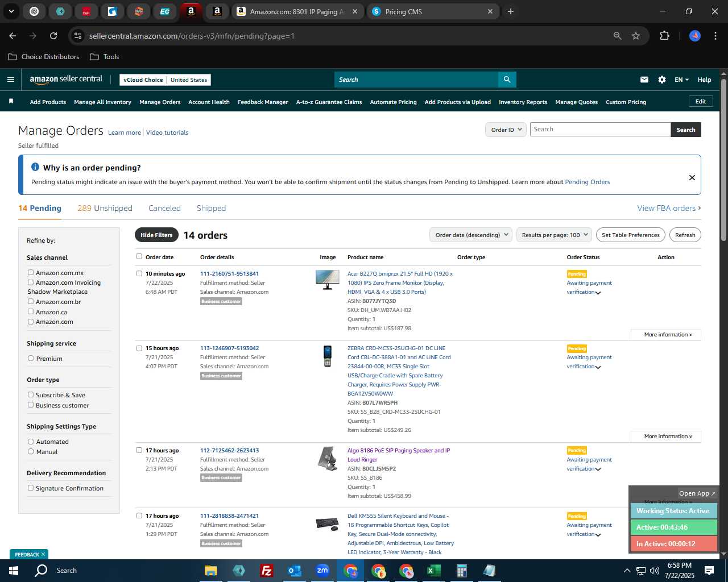This screenshot has width=728, height=582.
Task: Switch to the Canceled tab
Action: pos(164,209)
